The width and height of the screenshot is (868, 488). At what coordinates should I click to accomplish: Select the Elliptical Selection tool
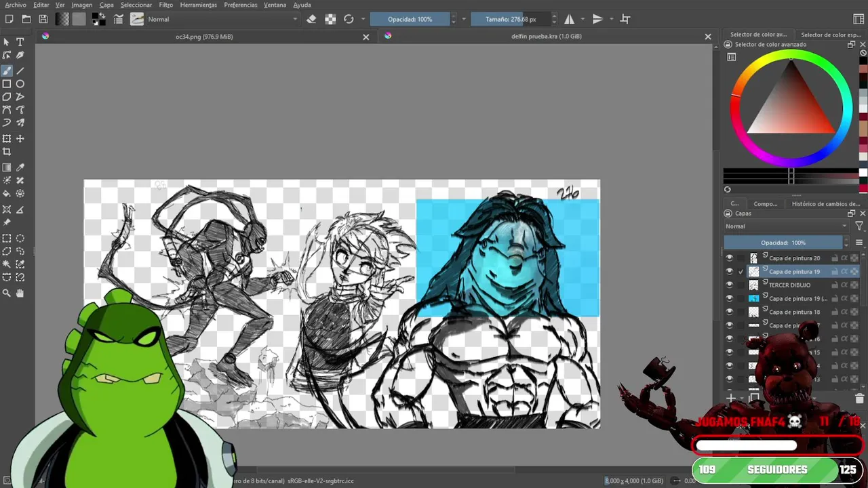pos(20,238)
